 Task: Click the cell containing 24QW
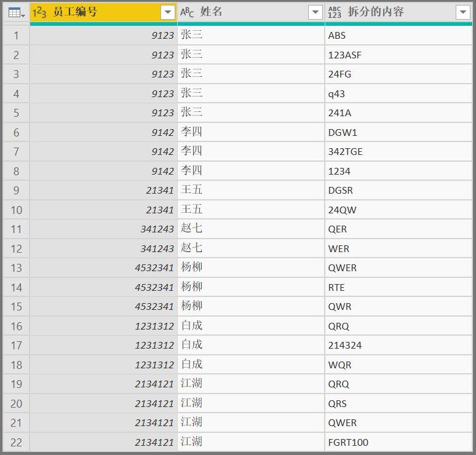point(399,210)
